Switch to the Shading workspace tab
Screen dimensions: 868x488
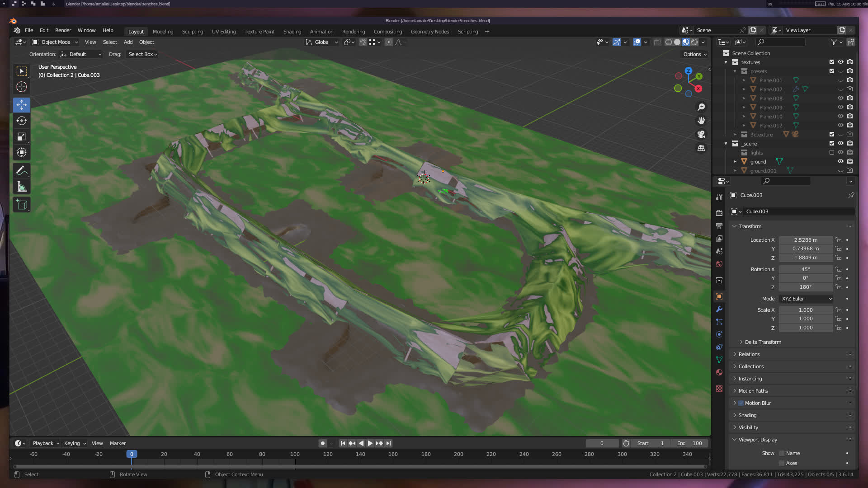[x=292, y=32]
